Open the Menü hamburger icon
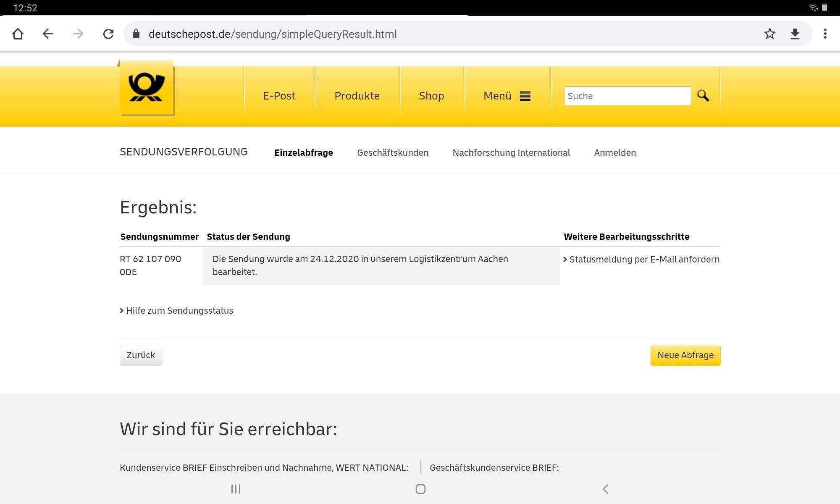The height and width of the screenshot is (504, 840). [525, 96]
